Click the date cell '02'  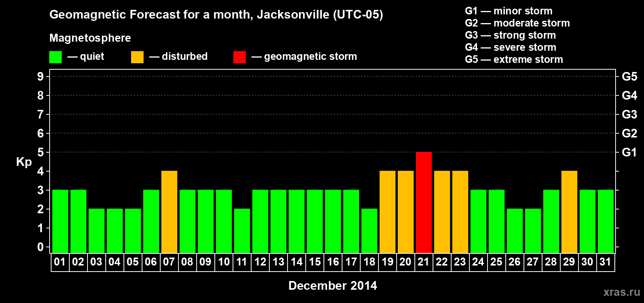(78, 262)
